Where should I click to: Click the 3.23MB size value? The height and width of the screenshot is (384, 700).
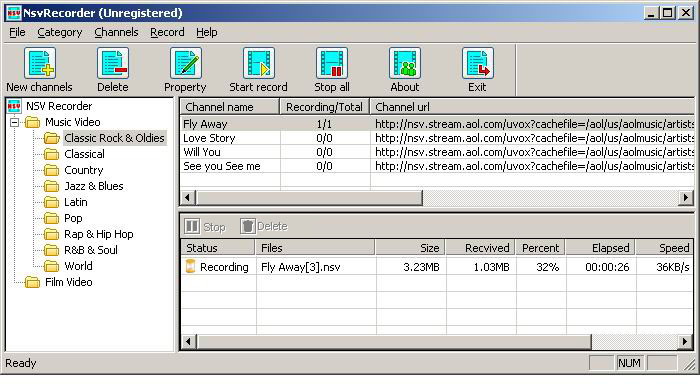coord(421,267)
